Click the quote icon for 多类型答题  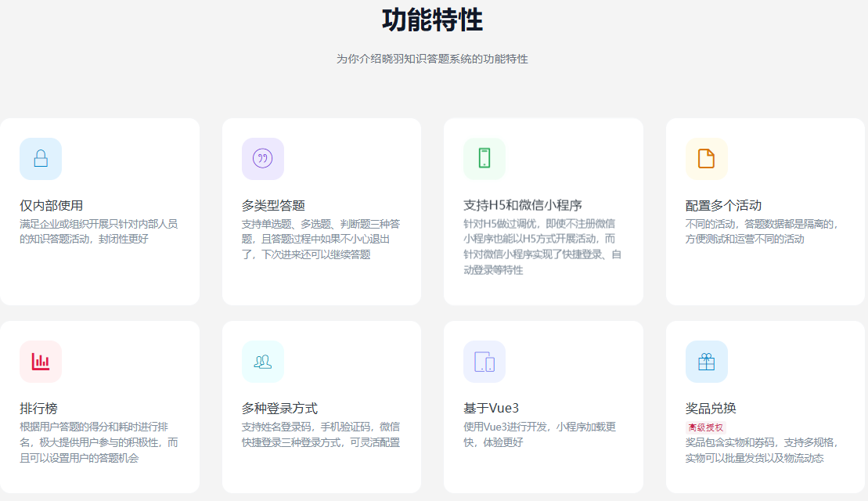tap(263, 159)
